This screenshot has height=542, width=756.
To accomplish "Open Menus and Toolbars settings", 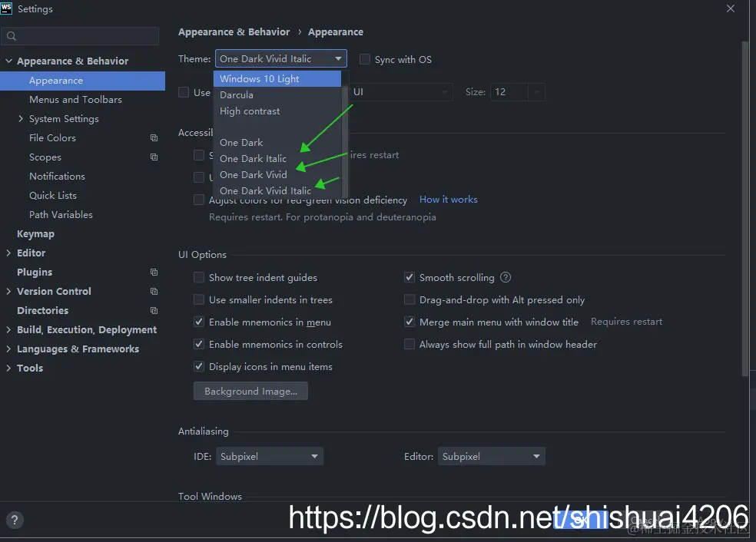I will tap(76, 100).
